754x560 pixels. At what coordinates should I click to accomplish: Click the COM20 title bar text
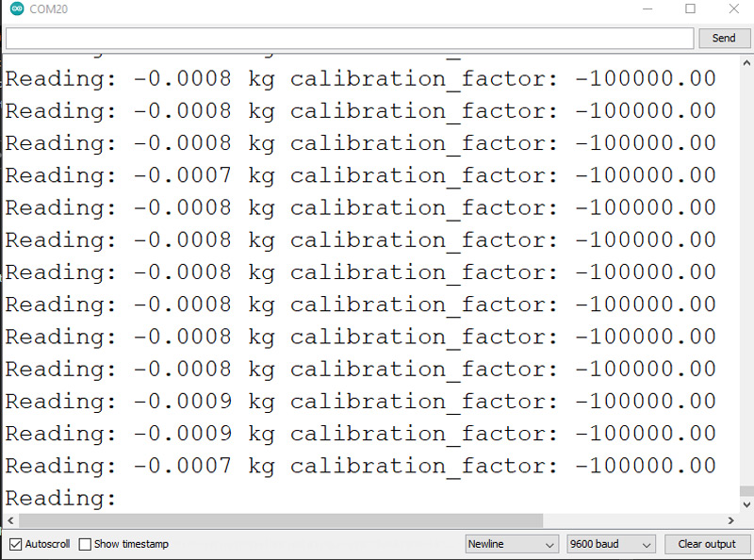tap(49, 9)
